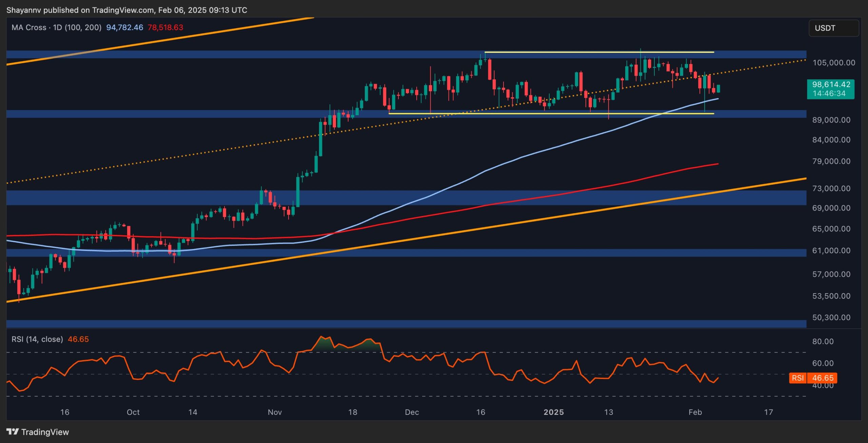Click the RSI (14, close) indicator label
Image resolution: width=868 pixels, height=443 pixels.
click(37, 339)
